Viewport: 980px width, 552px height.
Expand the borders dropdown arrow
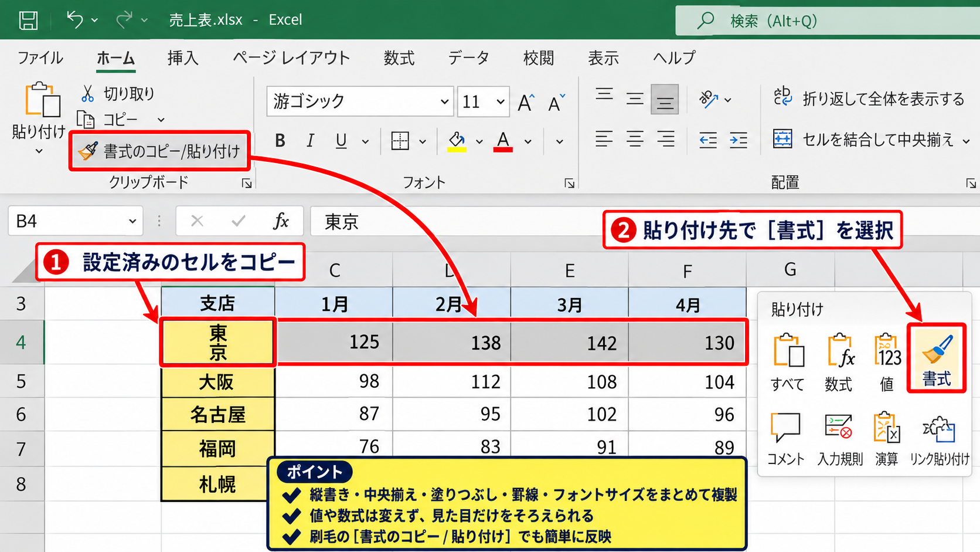tap(422, 141)
